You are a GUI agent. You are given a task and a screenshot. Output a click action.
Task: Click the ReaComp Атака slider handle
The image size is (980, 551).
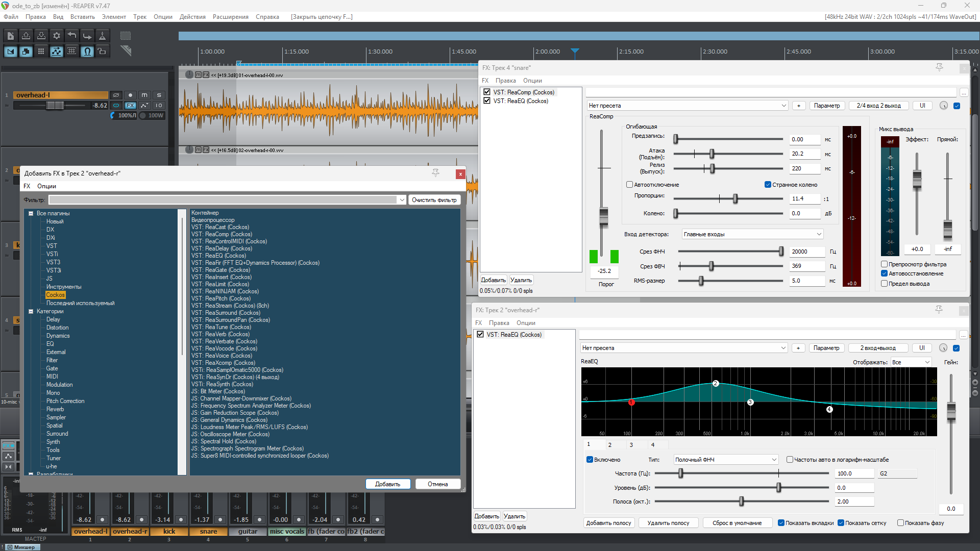tap(712, 154)
